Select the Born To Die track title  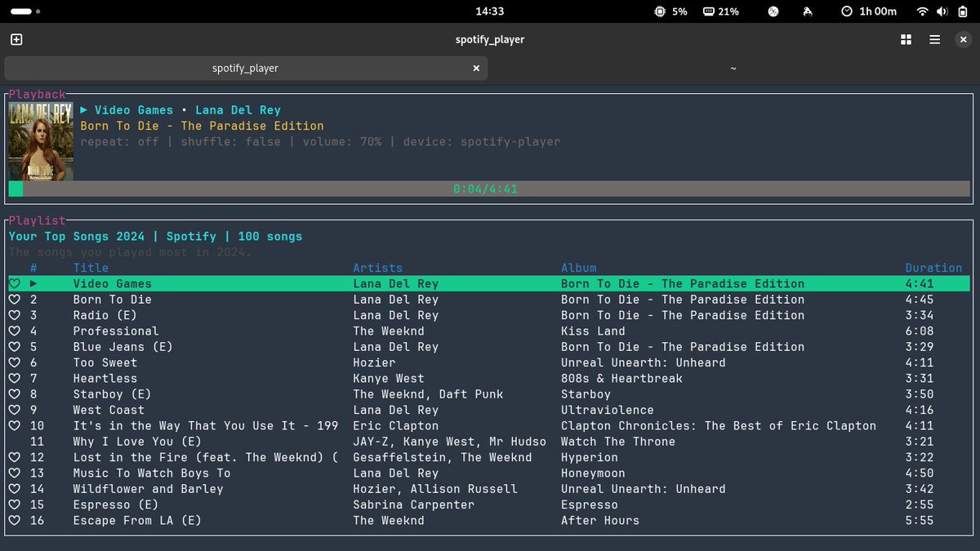click(113, 300)
